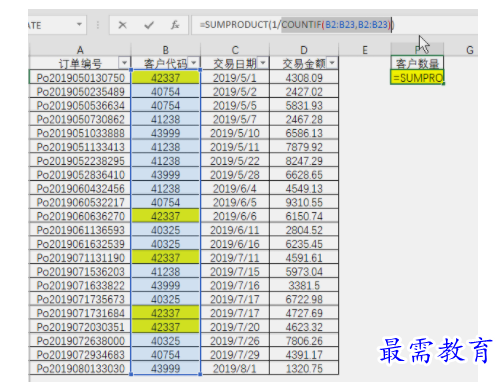Open the 交易金额 filter dropdown
The height and width of the screenshot is (382, 501).
[332, 63]
